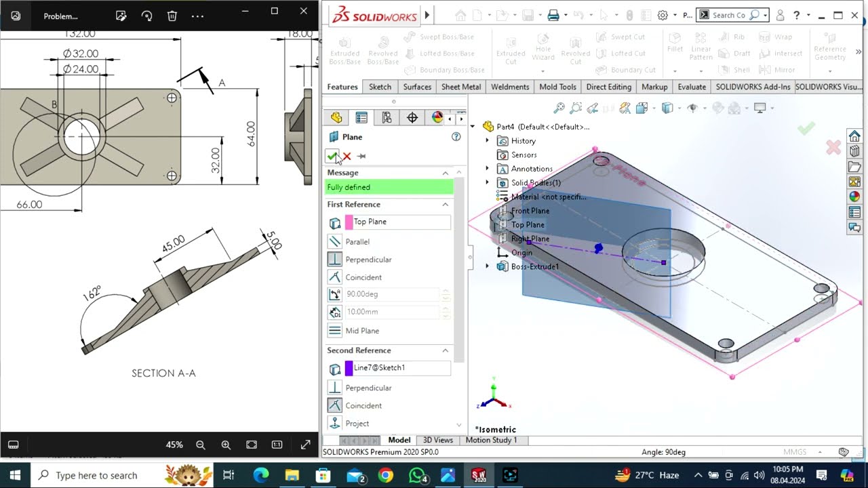Click MMGS unit system in status bar

795,452
